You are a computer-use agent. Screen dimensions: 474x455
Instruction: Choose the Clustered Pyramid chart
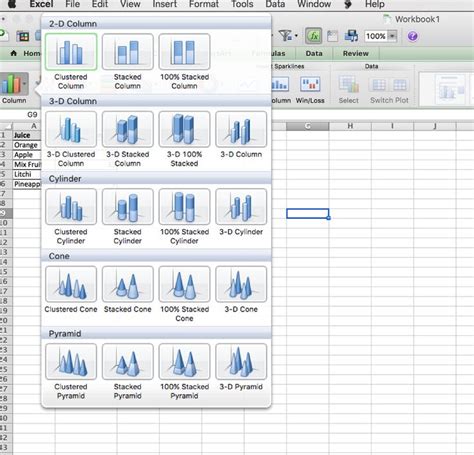71,362
